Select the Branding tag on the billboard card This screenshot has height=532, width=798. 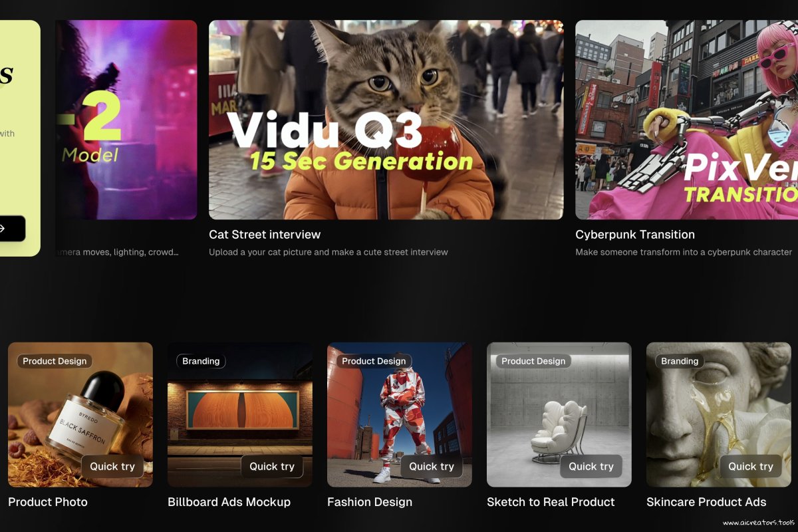201,361
